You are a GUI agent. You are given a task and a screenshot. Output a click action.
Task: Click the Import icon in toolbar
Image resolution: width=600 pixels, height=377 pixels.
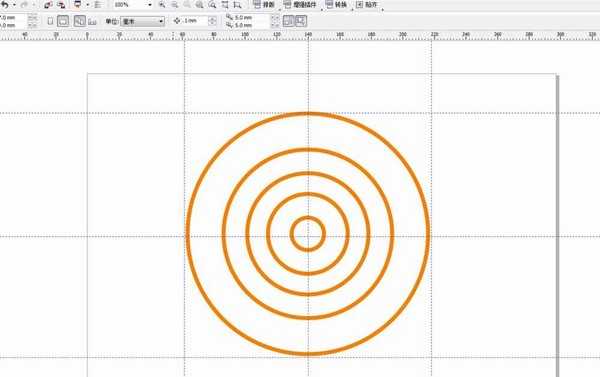pyautogui.click(x=48, y=5)
